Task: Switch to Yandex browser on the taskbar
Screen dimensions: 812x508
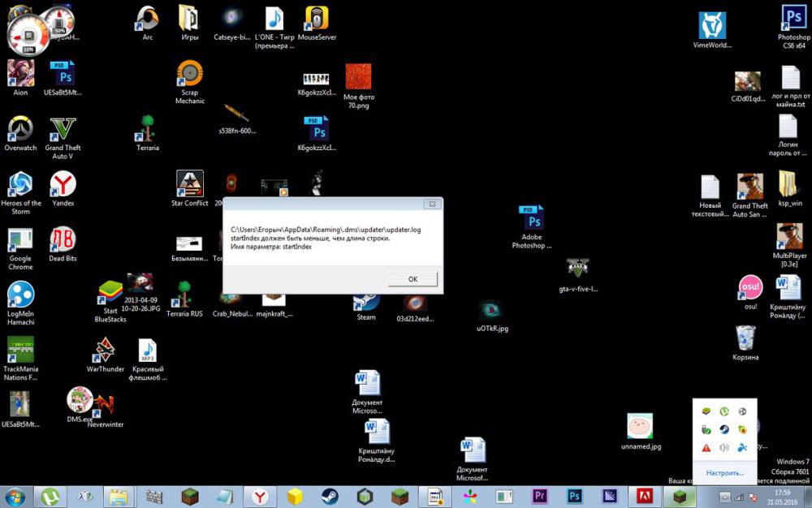Action: coord(260,497)
